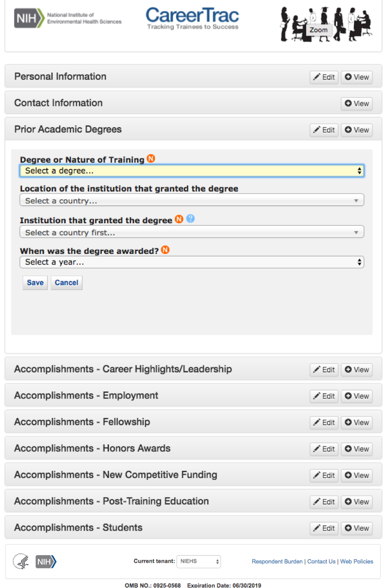Viewport: 386px width, 588px height.
Task: Click the orange N icon beside Degree label
Action: click(151, 159)
